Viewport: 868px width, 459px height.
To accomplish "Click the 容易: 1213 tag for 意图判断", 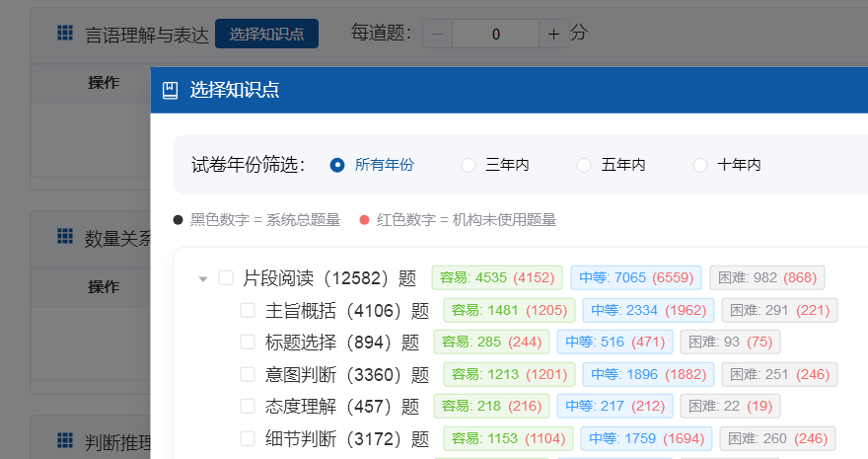I will [x=509, y=374].
